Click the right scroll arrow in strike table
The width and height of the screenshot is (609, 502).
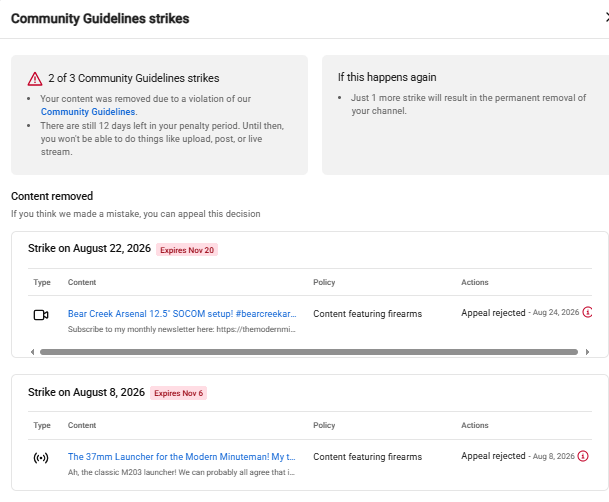pyautogui.click(x=587, y=352)
